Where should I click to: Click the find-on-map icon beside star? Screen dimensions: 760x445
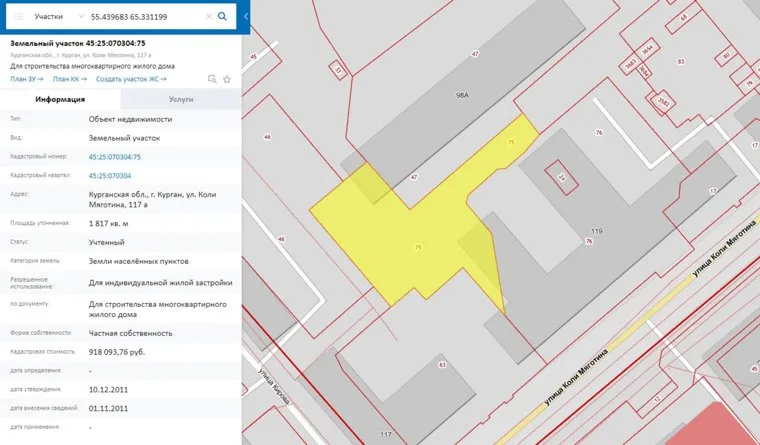click(212, 78)
